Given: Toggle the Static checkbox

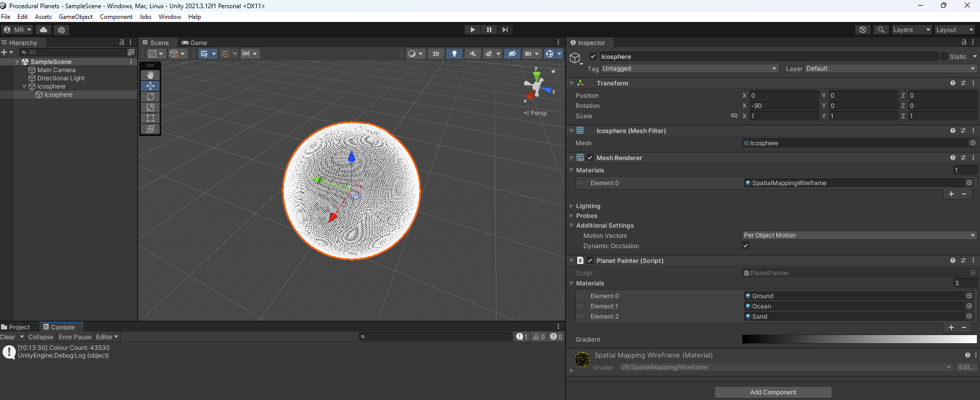Looking at the screenshot, I should 944,56.
